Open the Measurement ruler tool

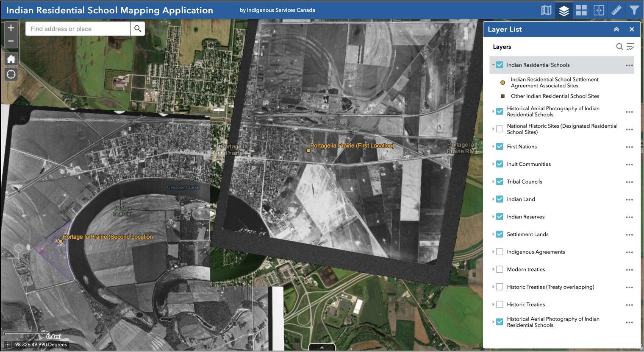click(616, 10)
